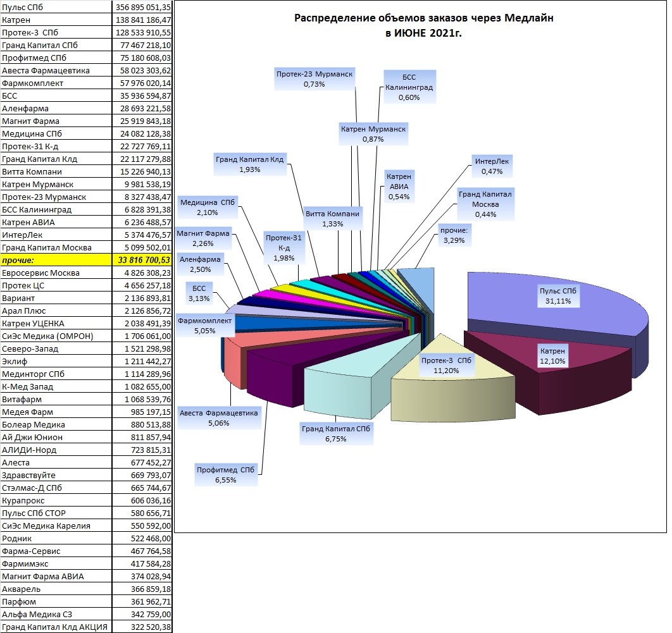This screenshot has width=672, height=633.
Task: Select the Протек-3 СПб table cell
Action: [56, 32]
